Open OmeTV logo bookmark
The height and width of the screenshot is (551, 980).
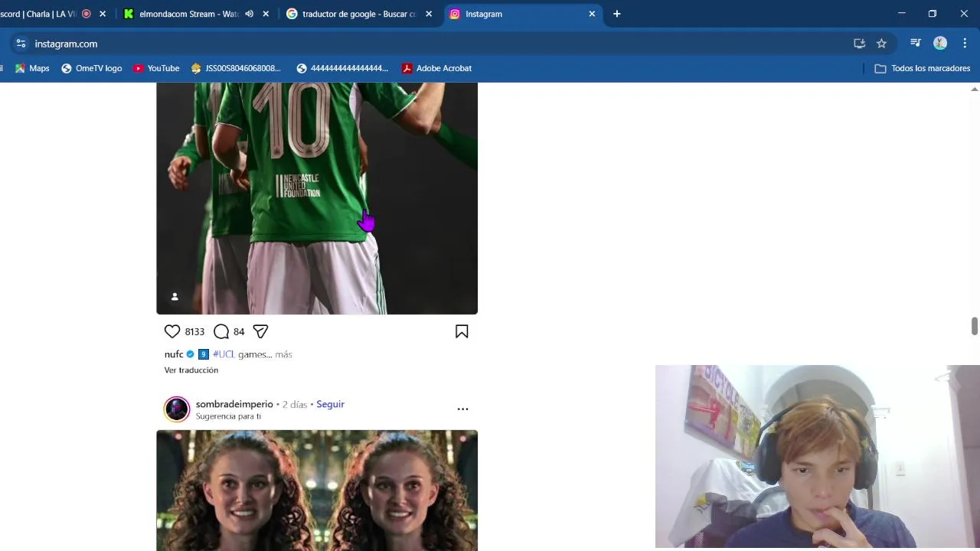coord(92,68)
